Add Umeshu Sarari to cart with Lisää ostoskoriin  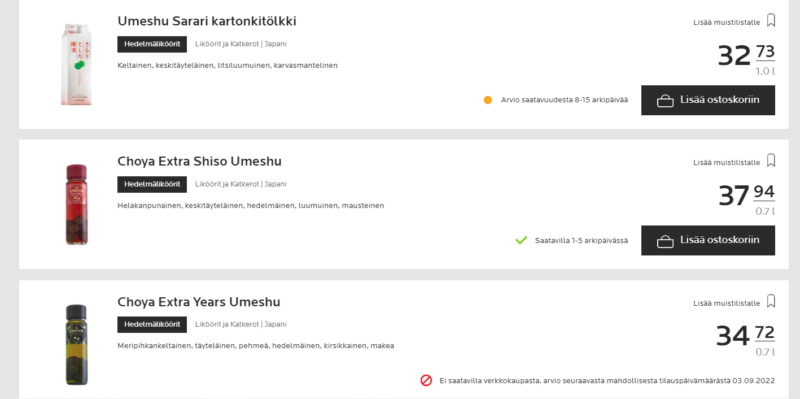point(708,100)
